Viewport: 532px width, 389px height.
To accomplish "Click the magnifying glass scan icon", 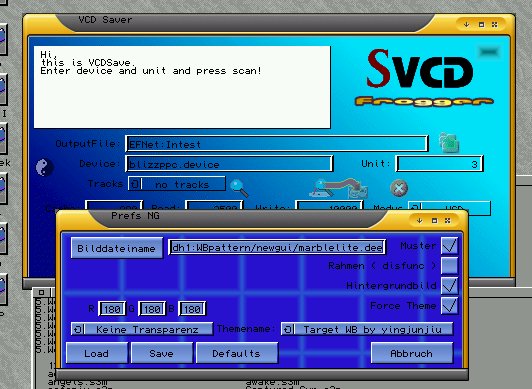I will tap(239, 188).
